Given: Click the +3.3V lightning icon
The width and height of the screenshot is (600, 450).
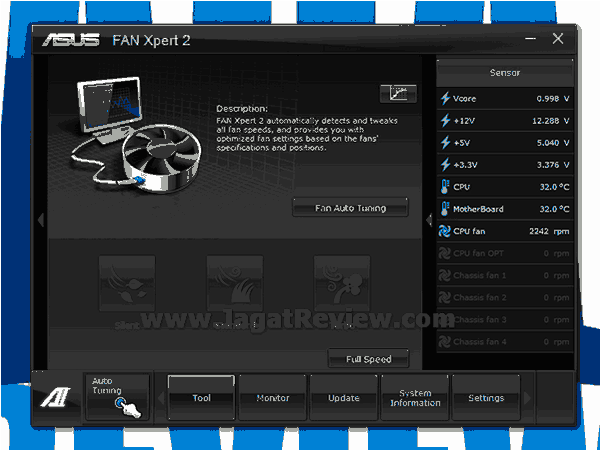Looking at the screenshot, I should 445,165.
